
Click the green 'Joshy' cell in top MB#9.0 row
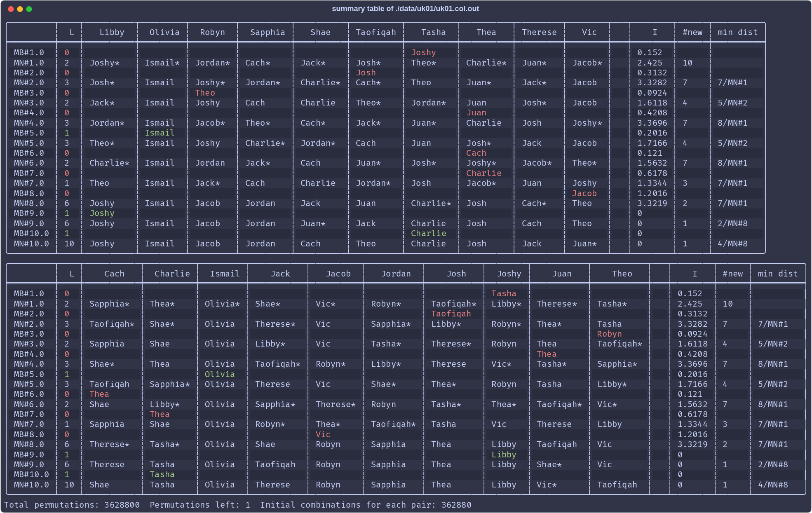click(x=102, y=213)
